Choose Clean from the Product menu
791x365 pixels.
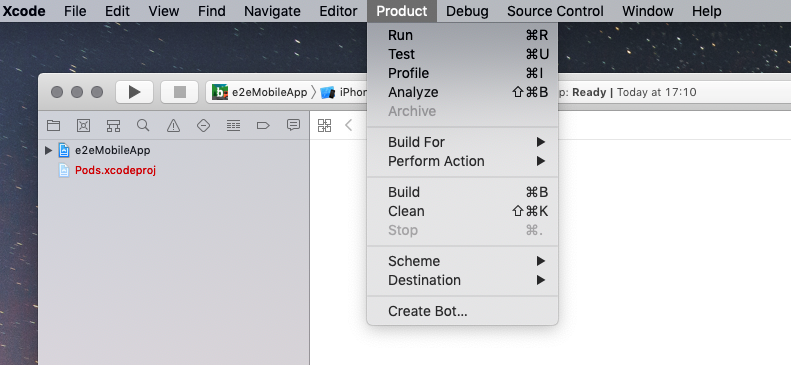pyautogui.click(x=463, y=211)
